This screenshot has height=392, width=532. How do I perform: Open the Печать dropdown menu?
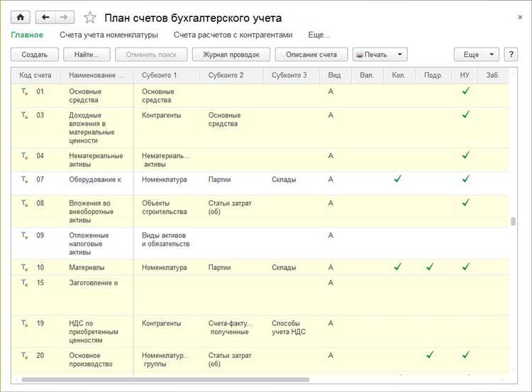(x=380, y=55)
